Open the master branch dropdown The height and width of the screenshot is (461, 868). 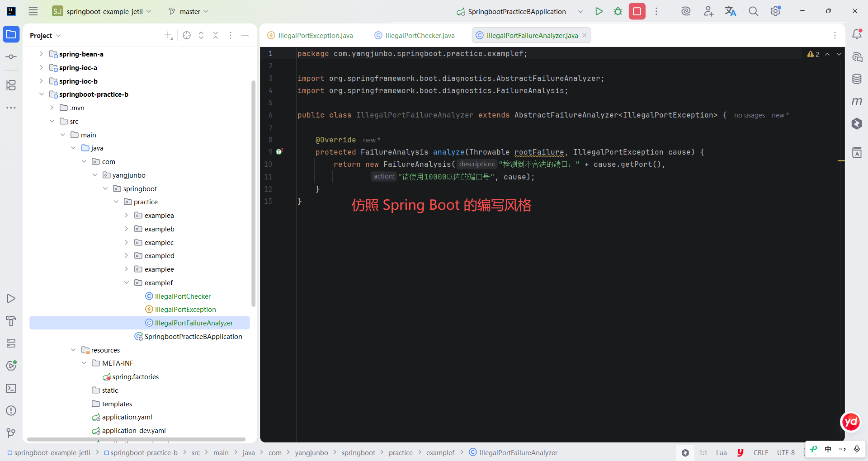tap(188, 11)
